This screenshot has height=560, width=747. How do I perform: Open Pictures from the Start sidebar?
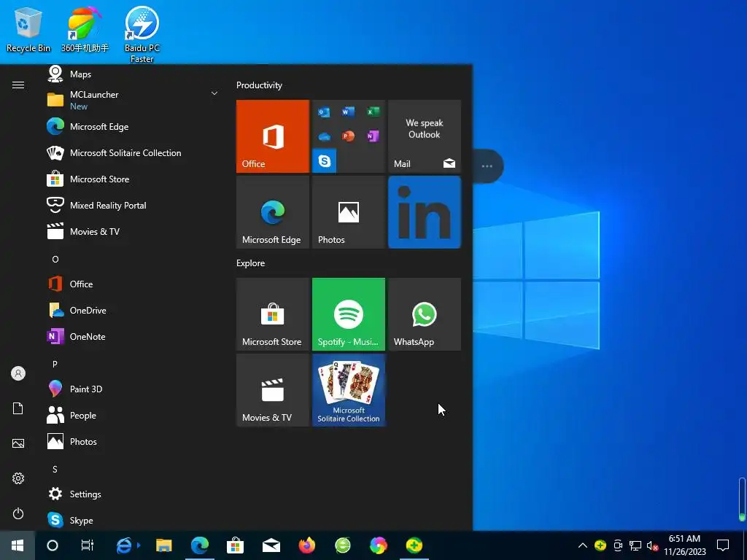click(x=18, y=443)
